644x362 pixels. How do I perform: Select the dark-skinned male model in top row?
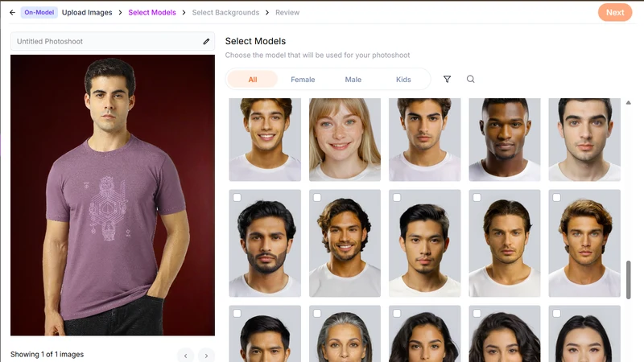(505, 139)
